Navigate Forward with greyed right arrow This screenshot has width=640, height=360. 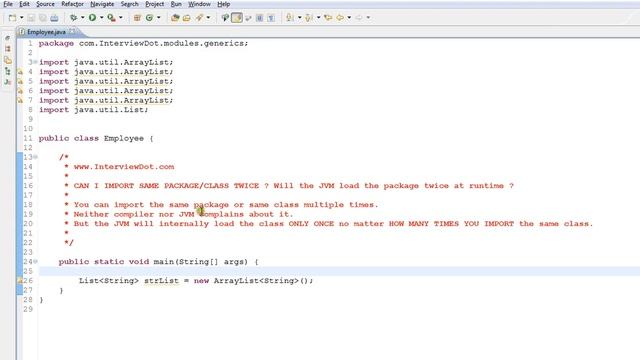(x=359, y=18)
